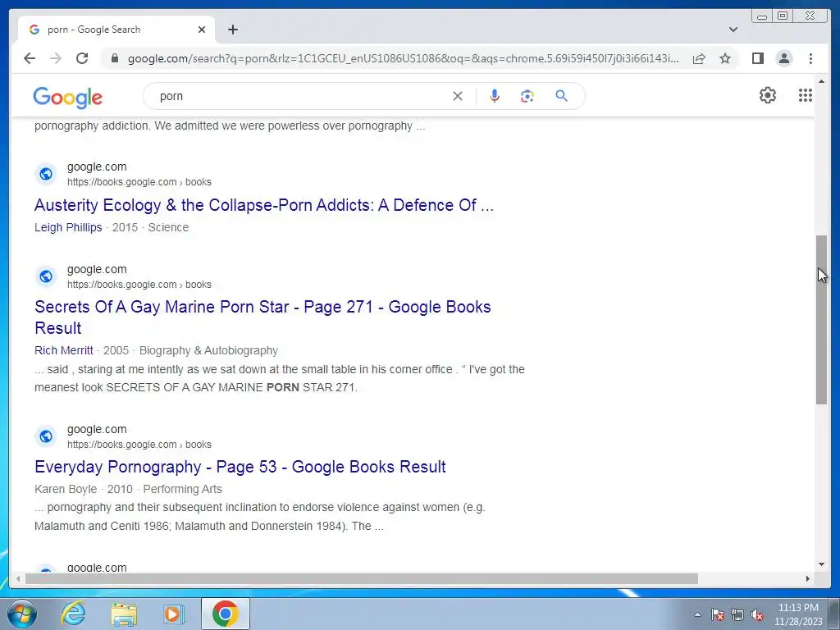The width and height of the screenshot is (840, 630).
Task: Open Austerity Ecology & the Collapse-Porn Addicts result
Action: 263,205
